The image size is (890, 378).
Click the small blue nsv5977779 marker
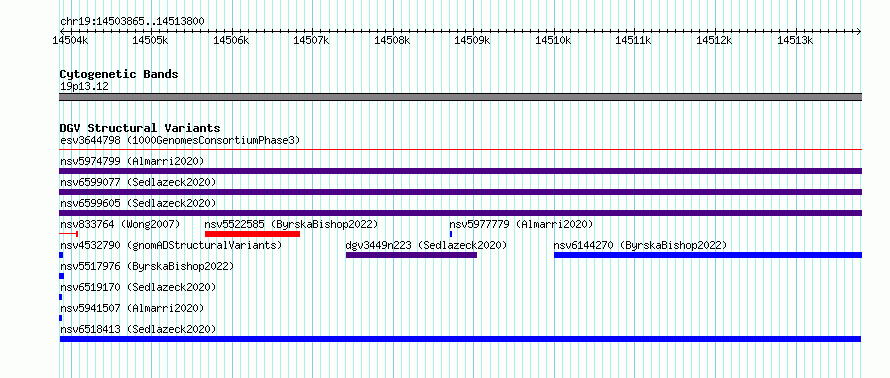(451, 234)
